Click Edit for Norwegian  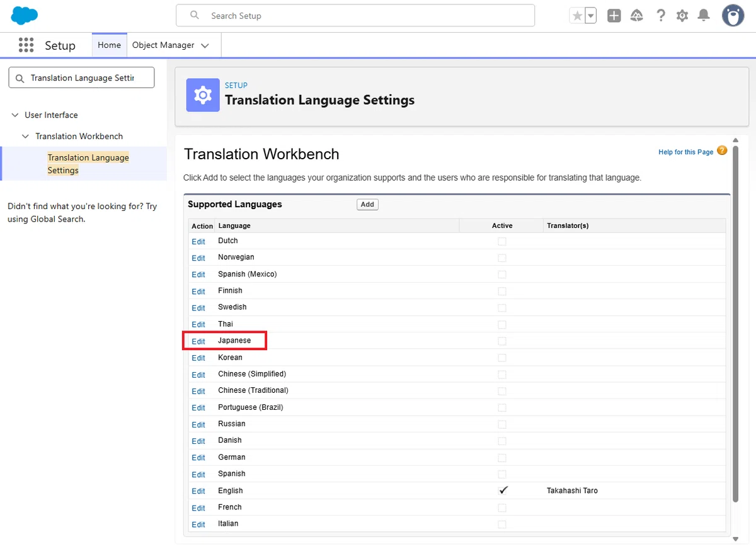(198, 258)
